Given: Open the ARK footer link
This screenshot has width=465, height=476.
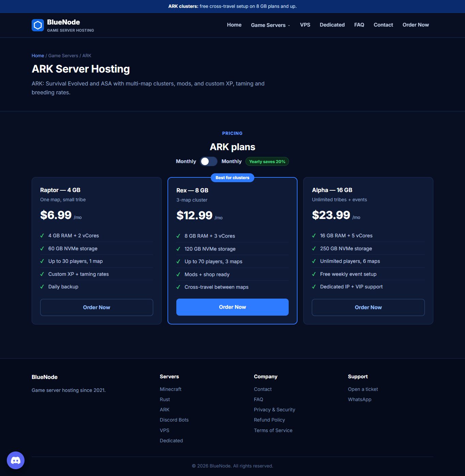Looking at the screenshot, I should tap(164, 410).
